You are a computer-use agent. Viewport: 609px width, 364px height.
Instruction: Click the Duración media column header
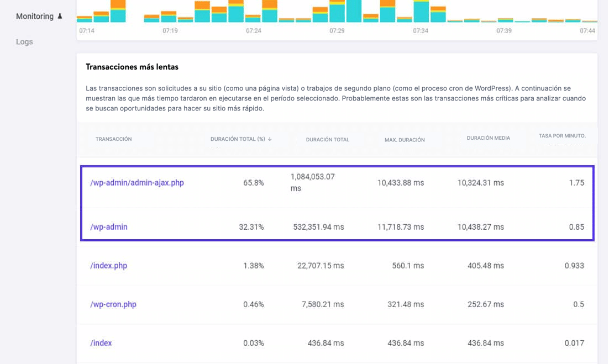488,138
